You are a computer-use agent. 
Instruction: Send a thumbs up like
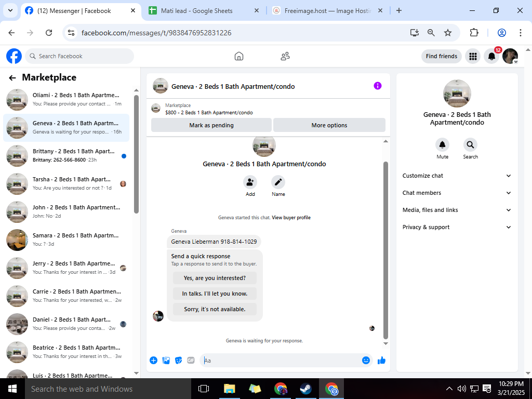(x=382, y=361)
